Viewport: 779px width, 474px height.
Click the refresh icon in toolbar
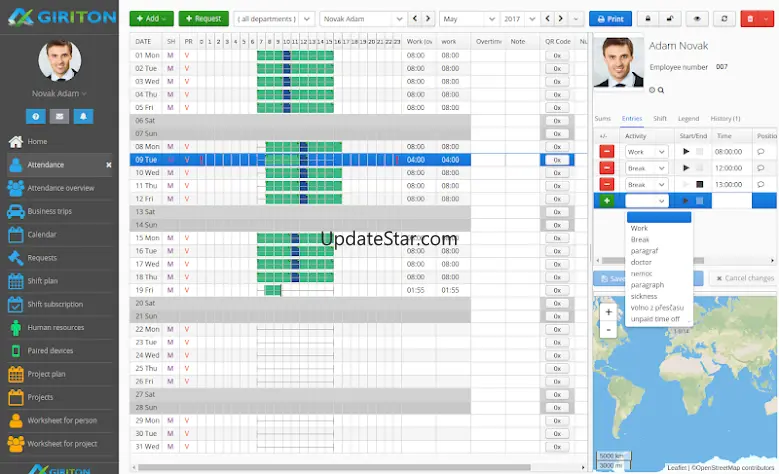coord(724,19)
